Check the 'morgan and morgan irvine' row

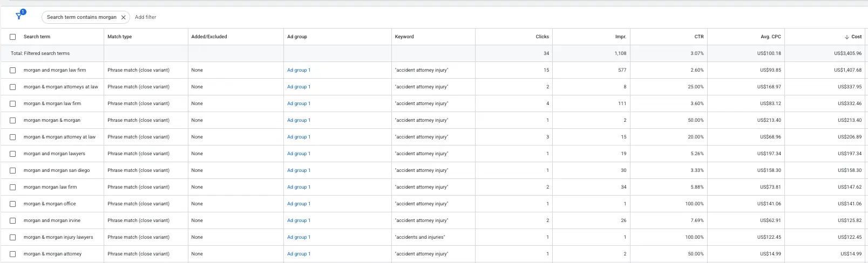[13, 220]
